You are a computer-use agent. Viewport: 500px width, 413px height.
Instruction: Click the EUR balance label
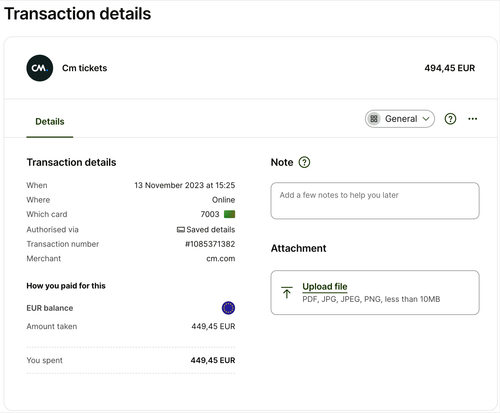point(50,308)
